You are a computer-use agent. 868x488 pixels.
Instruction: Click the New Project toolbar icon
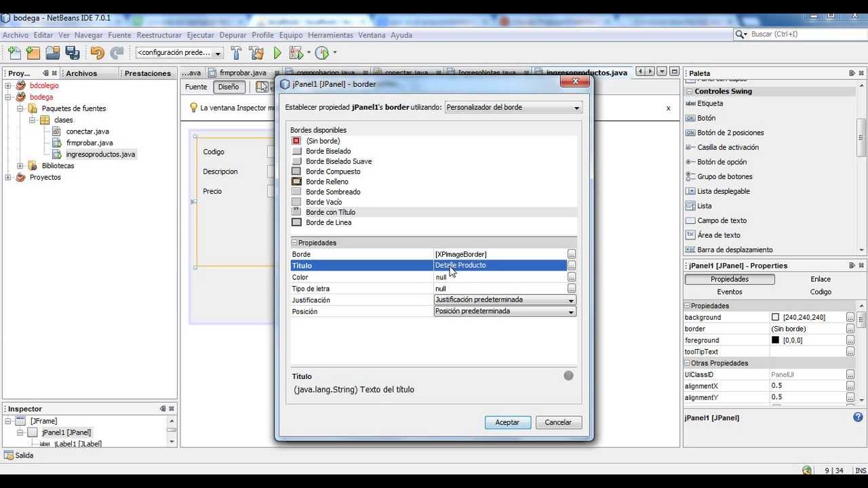pyautogui.click(x=33, y=53)
